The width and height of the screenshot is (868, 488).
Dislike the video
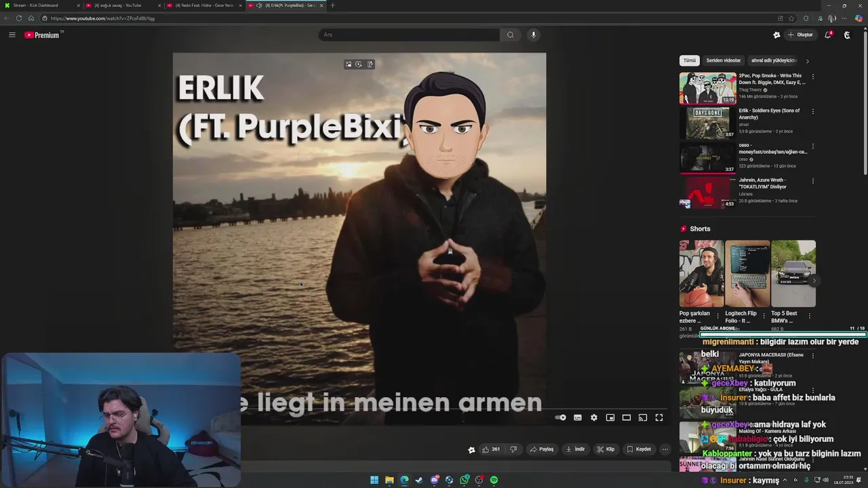point(513,449)
